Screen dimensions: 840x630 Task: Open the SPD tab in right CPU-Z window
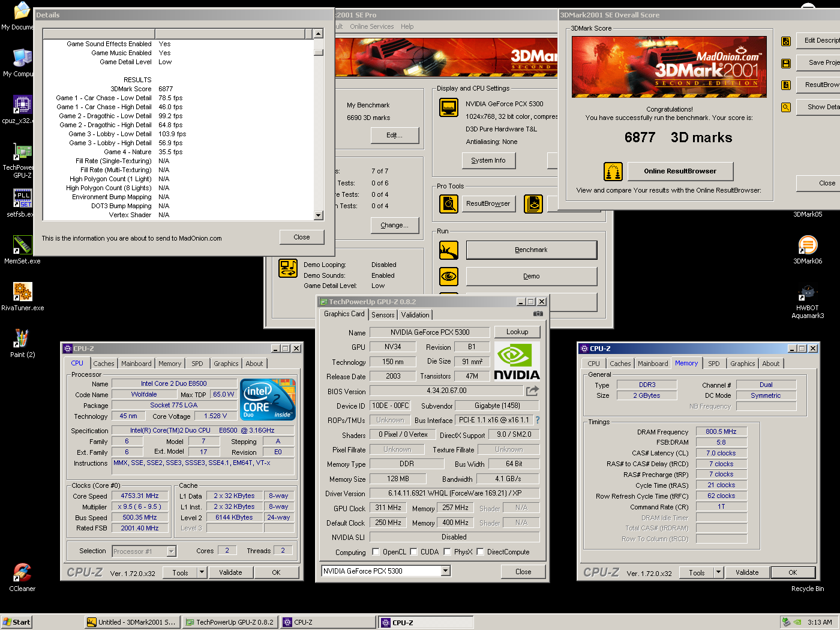713,364
